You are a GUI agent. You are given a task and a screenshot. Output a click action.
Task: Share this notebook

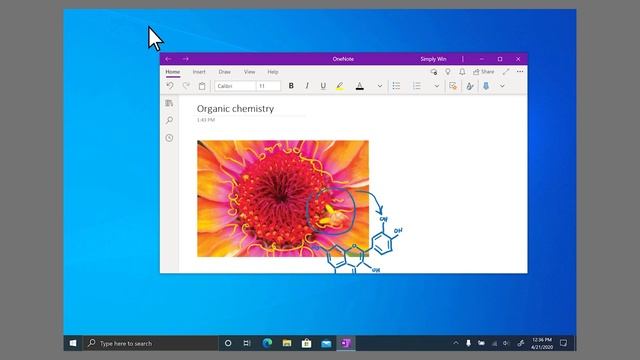point(484,72)
